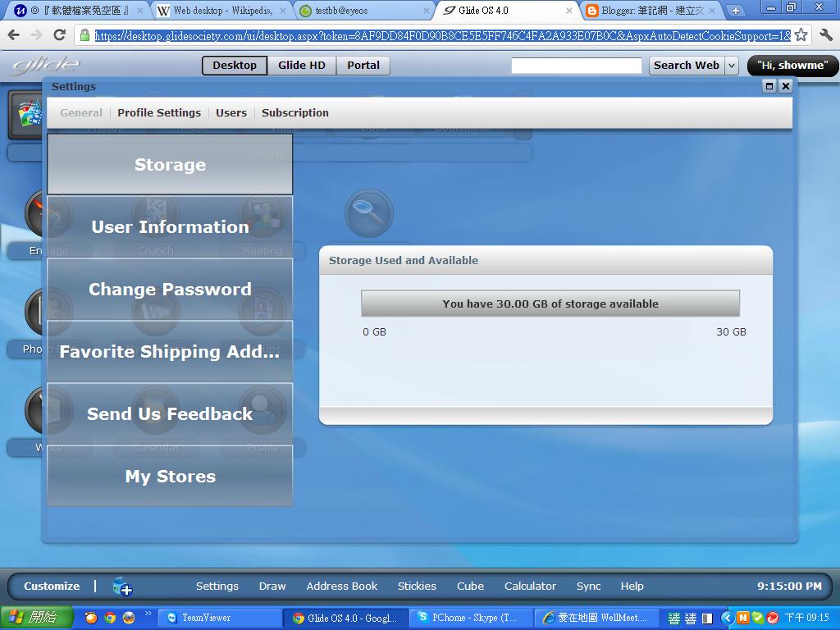Image resolution: width=840 pixels, height=630 pixels.
Task: Open the My Stores section
Action: point(170,477)
